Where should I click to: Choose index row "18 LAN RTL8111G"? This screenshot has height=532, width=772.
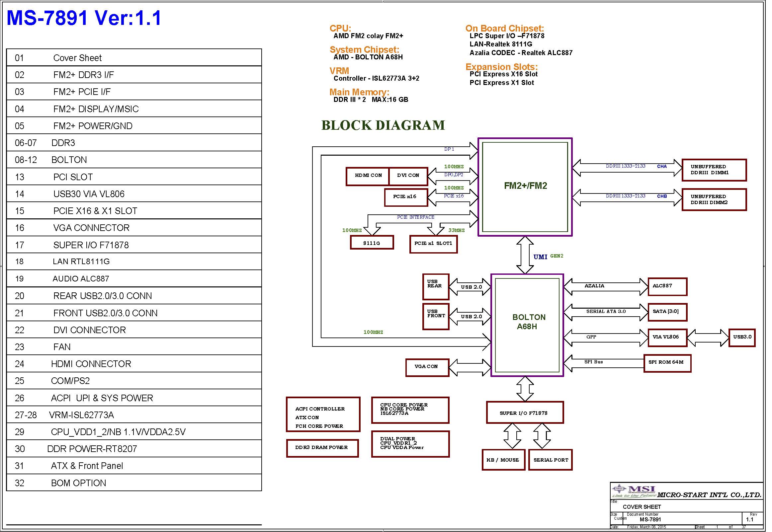pyautogui.click(x=134, y=262)
